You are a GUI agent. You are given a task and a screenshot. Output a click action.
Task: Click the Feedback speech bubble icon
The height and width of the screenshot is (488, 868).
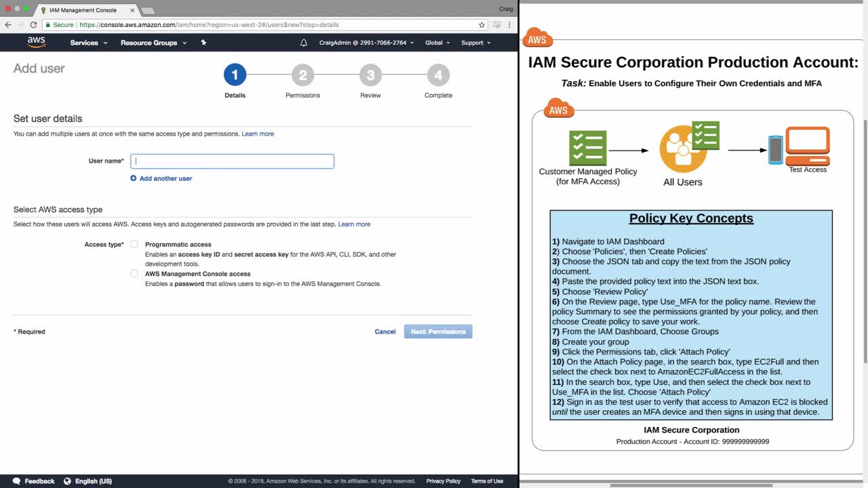tap(17, 481)
